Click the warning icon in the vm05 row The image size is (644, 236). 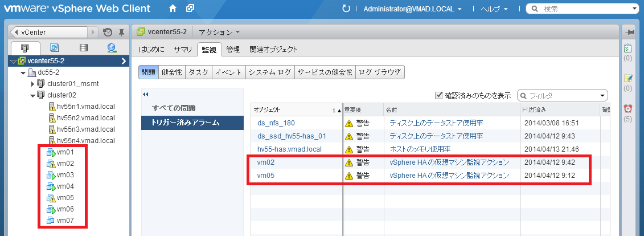(349, 176)
